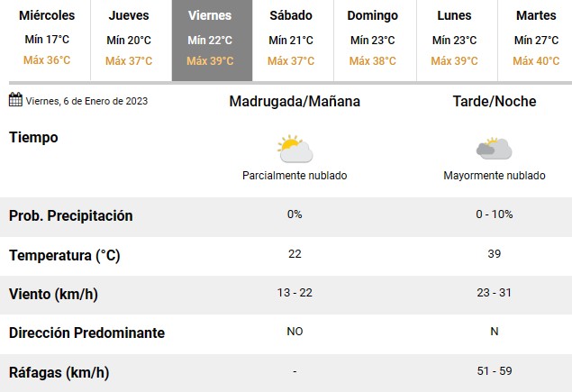Image resolution: width=572 pixels, height=392 pixels.
Task: Open the Lunes forecast tab
Action: pos(457,41)
